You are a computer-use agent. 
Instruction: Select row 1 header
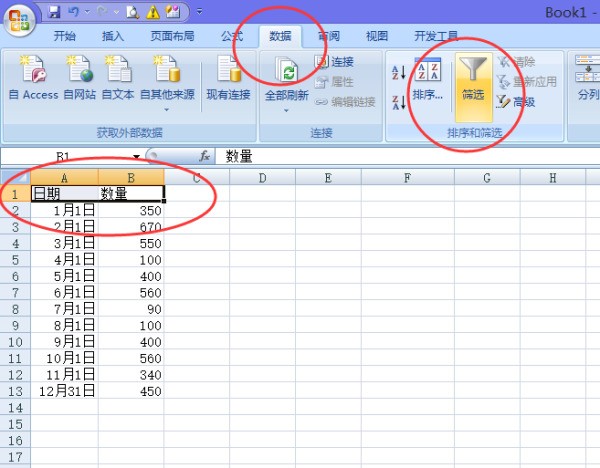pyautogui.click(x=15, y=194)
